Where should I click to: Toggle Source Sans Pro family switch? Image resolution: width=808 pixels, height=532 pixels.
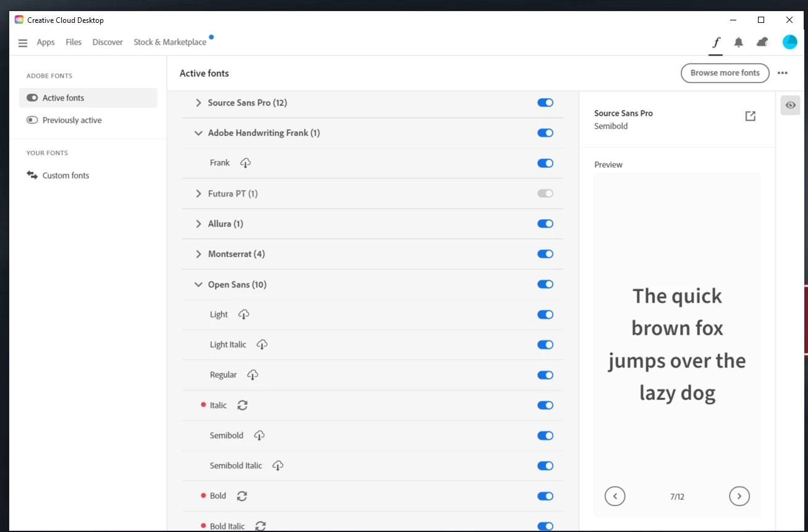tap(545, 103)
